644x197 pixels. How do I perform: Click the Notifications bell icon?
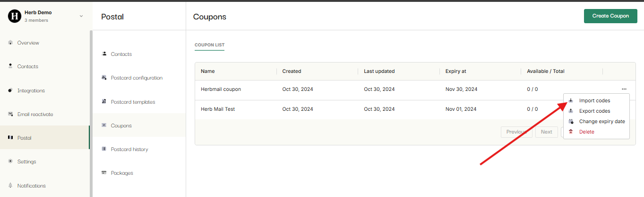click(x=10, y=186)
